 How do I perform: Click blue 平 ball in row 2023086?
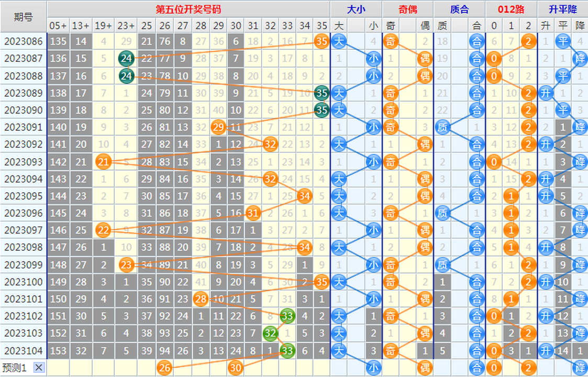pos(563,41)
